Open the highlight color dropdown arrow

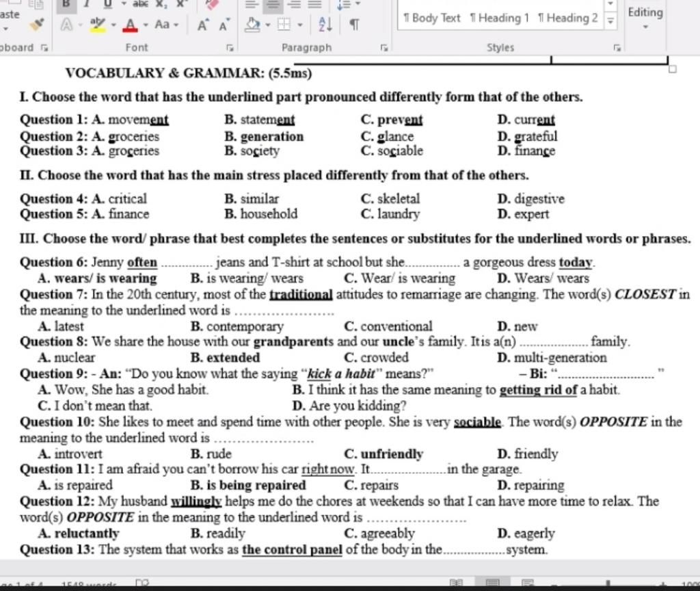tap(113, 25)
